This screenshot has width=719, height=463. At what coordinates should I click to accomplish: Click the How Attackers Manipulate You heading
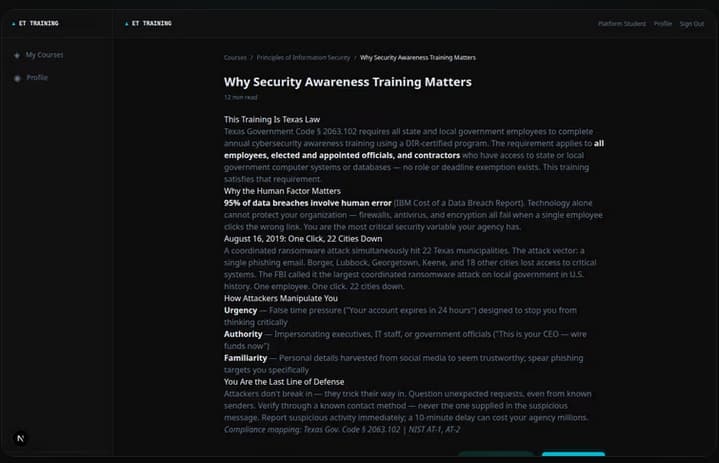pos(281,298)
